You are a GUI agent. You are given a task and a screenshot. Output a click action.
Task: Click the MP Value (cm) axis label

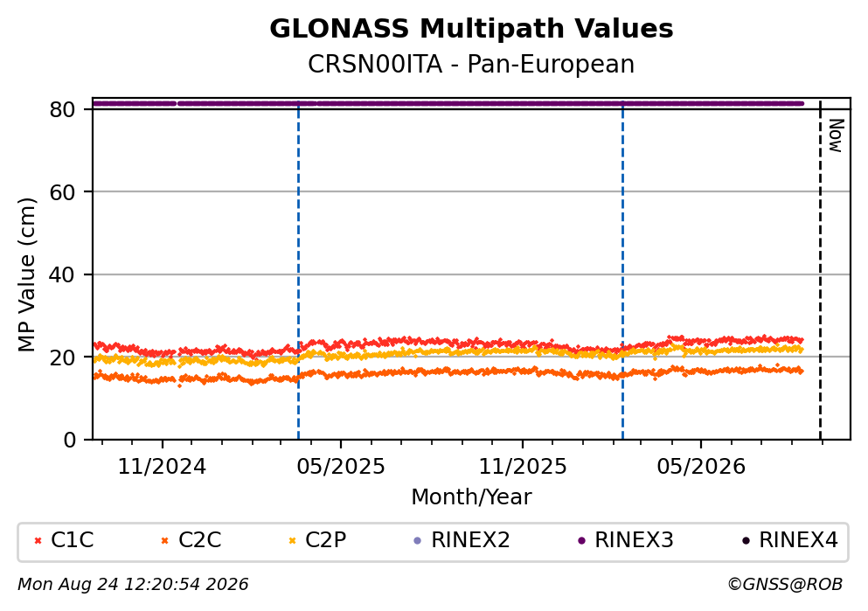point(26,274)
